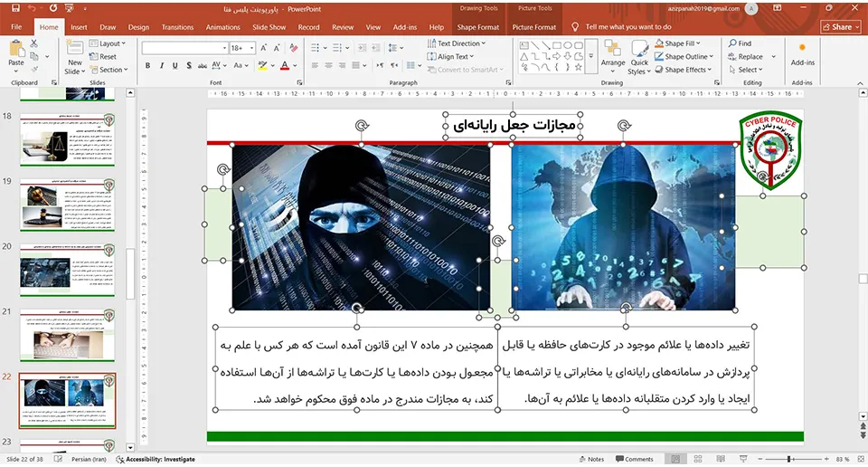Fit slide to current window icon

click(860, 459)
